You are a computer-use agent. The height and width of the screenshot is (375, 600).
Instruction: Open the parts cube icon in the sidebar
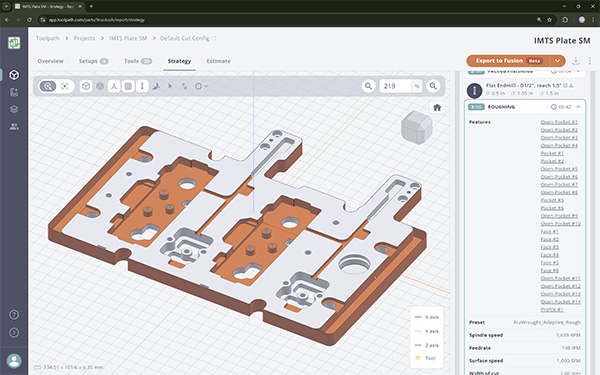14,75
